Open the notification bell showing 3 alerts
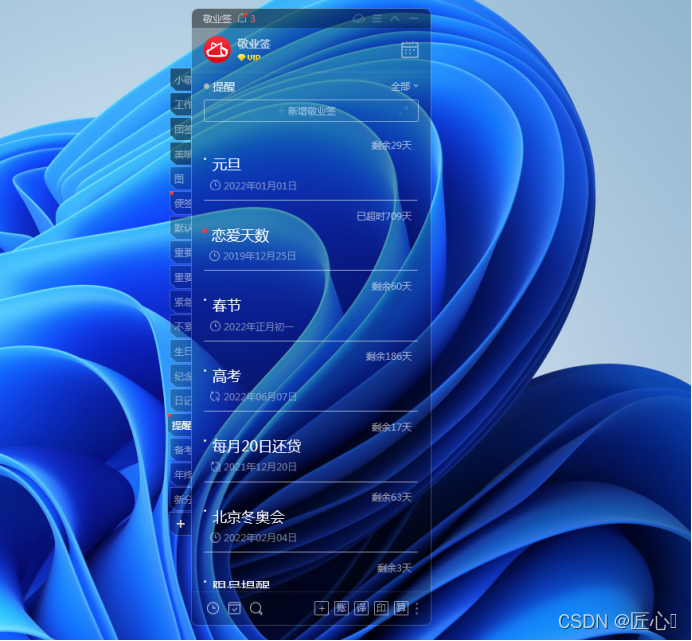The width and height of the screenshot is (692, 641). click(246, 18)
